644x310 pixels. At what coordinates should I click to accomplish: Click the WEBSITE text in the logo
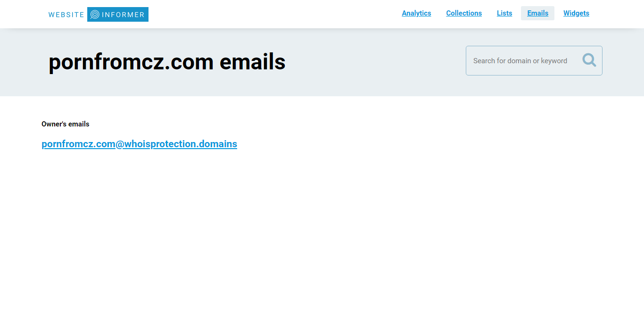tap(66, 15)
